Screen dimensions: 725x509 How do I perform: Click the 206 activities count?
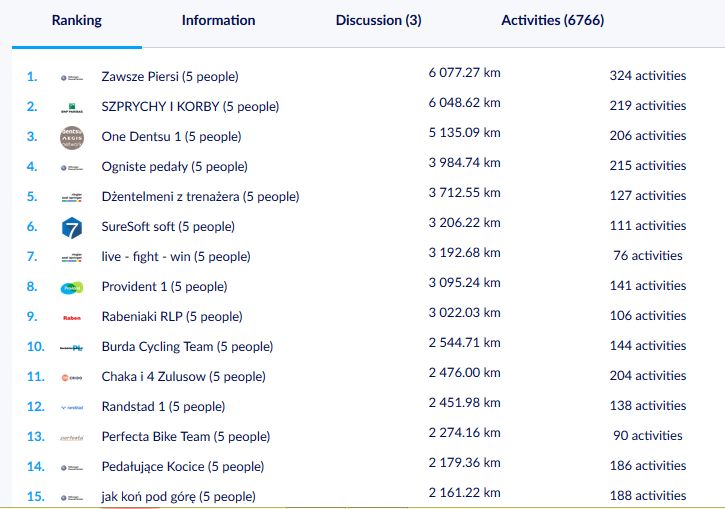click(x=648, y=136)
